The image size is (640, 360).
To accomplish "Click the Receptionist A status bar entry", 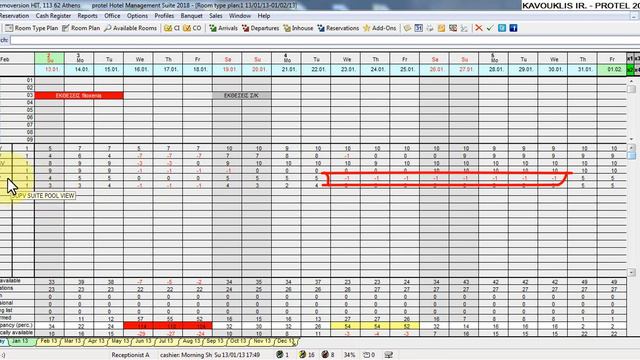I will [130, 355].
